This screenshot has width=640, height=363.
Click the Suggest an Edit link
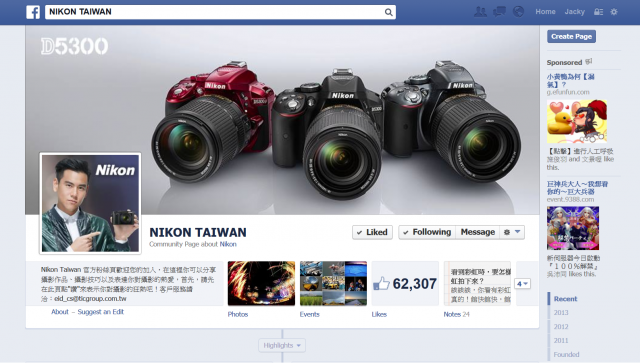click(100, 312)
